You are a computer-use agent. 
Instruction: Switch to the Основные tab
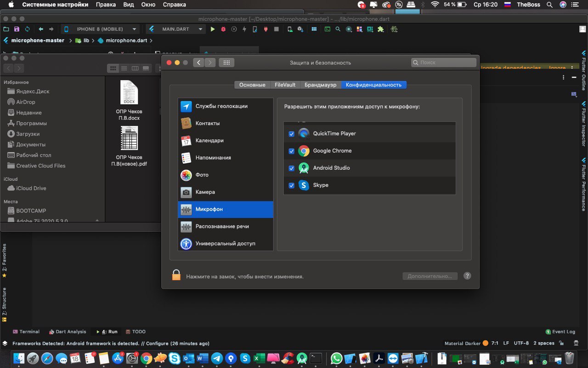point(252,85)
